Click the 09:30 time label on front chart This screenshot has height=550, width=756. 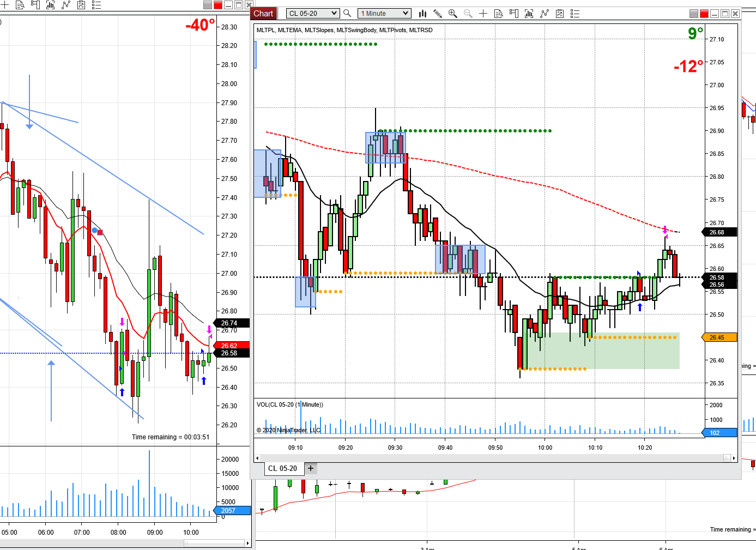click(395, 448)
